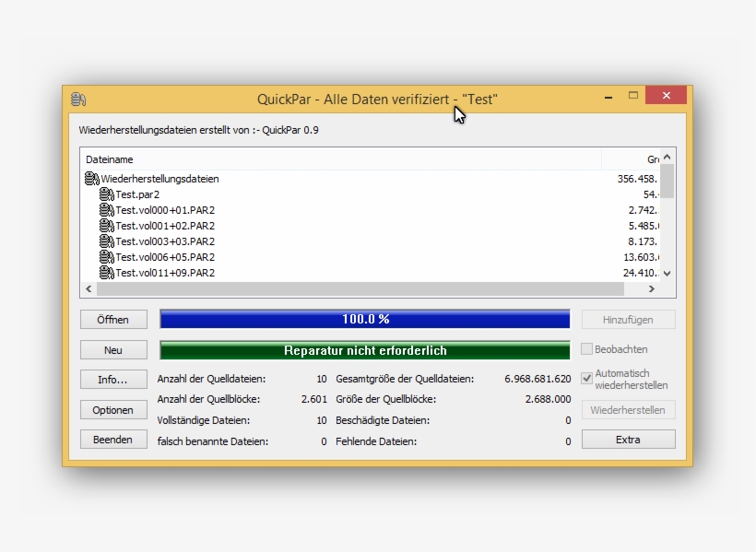The width and height of the screenshot is (756, 552).
Task: Exit QuickPar with the Beenden button
Action: click(x=112, y=440)
